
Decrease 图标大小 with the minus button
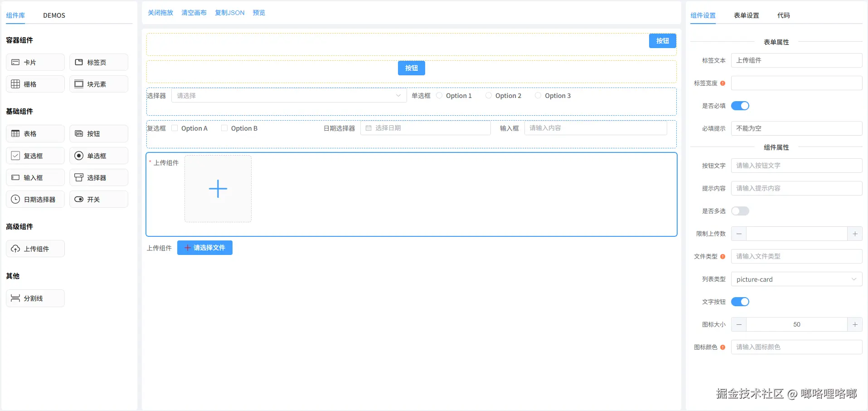[x=739, y=324]
